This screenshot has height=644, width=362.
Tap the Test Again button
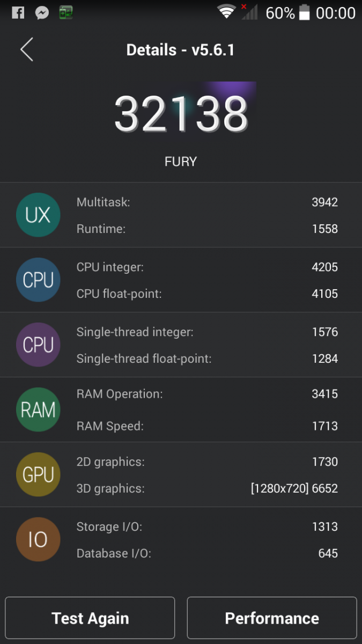(x=90, y=618)
